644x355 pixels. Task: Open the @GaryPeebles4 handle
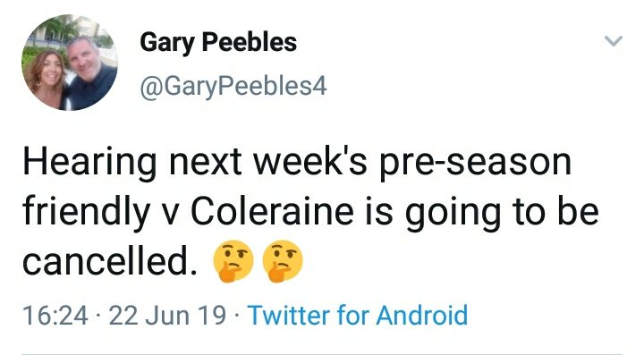pyautogui.click(x=233, y=87)
